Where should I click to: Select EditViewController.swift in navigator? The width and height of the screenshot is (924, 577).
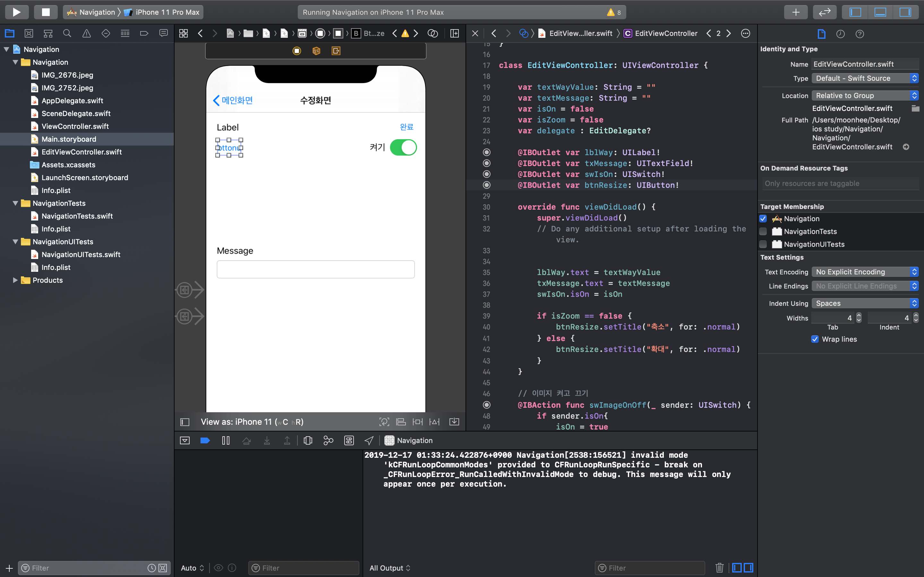click(81, 152)
